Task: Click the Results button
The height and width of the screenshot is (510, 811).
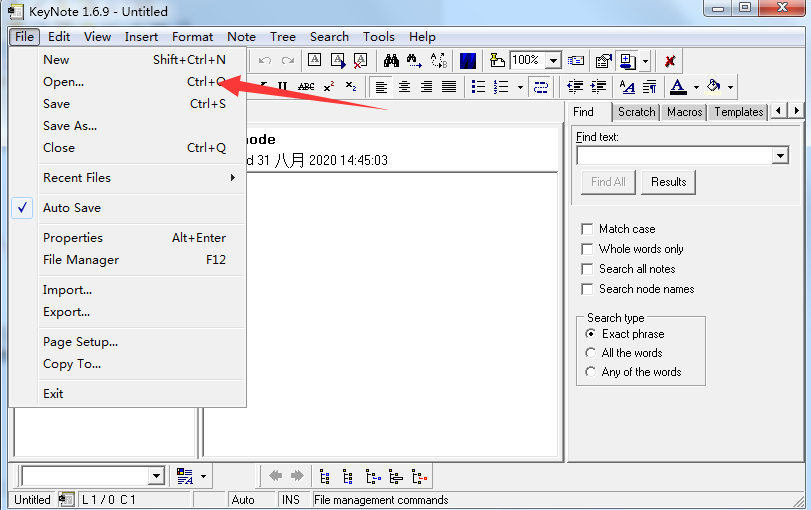Action: point(668,182)
